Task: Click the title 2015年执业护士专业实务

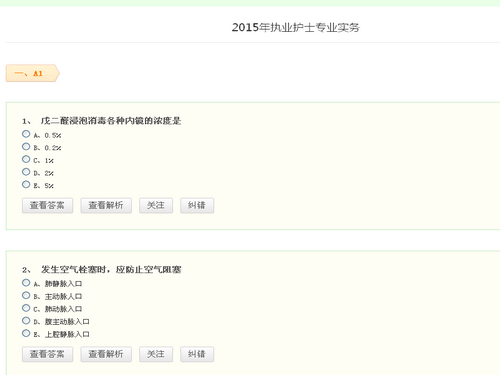Action: 296,27
